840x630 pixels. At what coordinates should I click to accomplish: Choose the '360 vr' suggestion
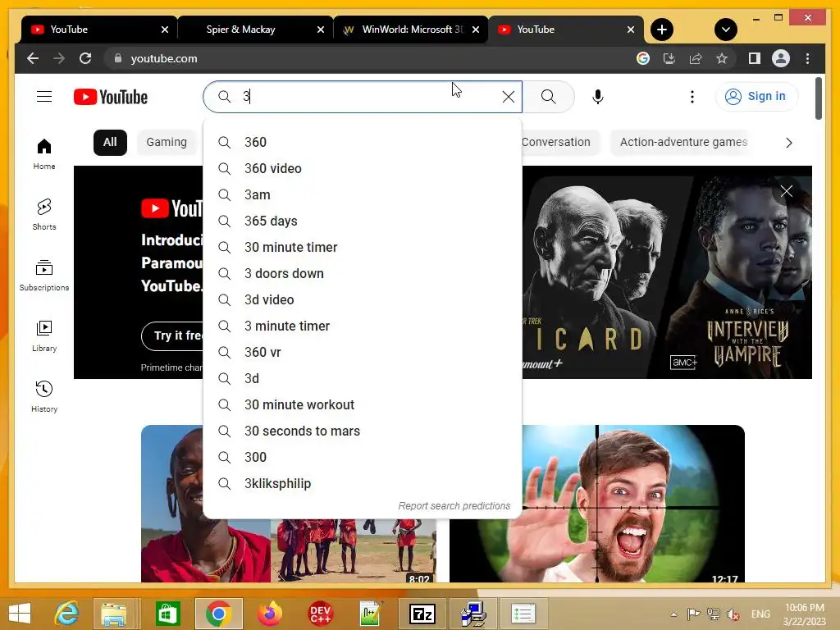pos(363,352)
